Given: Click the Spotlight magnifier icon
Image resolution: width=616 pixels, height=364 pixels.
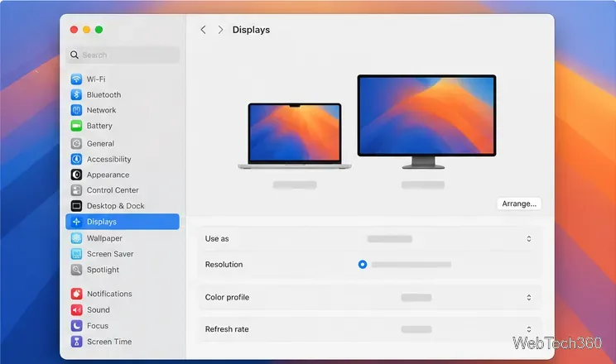Looking at the screenshot, I should tap(76, 270).
